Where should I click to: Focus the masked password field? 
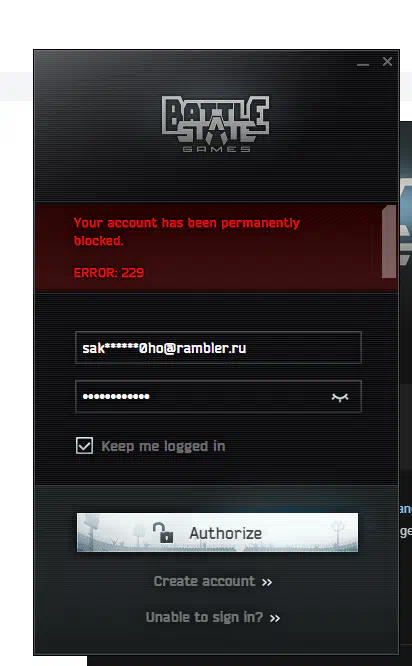(x=218, y=397)
